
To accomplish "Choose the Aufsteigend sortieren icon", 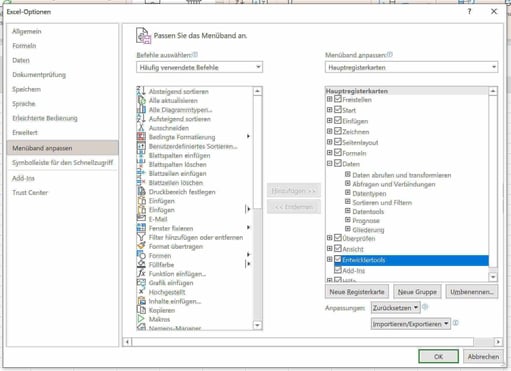I will coord(141,119).
